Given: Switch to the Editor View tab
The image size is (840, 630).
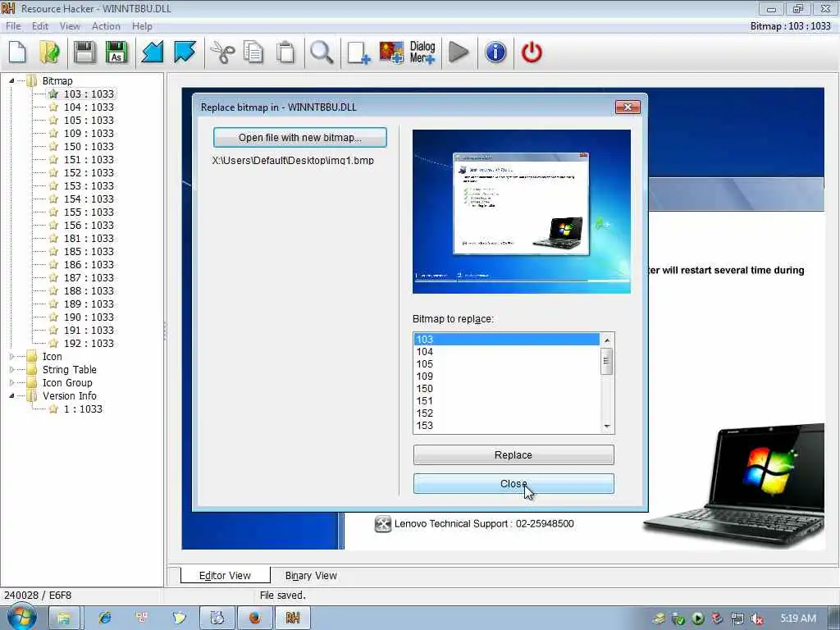Looking at the screenshot, I should pyautogui.click(x=225, y=575).
